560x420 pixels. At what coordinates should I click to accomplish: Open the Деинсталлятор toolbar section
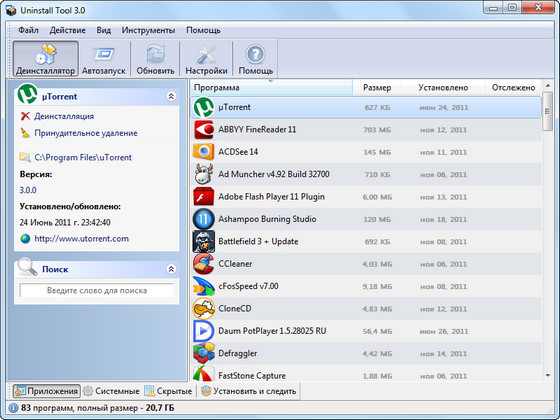(x=46, y=59)
